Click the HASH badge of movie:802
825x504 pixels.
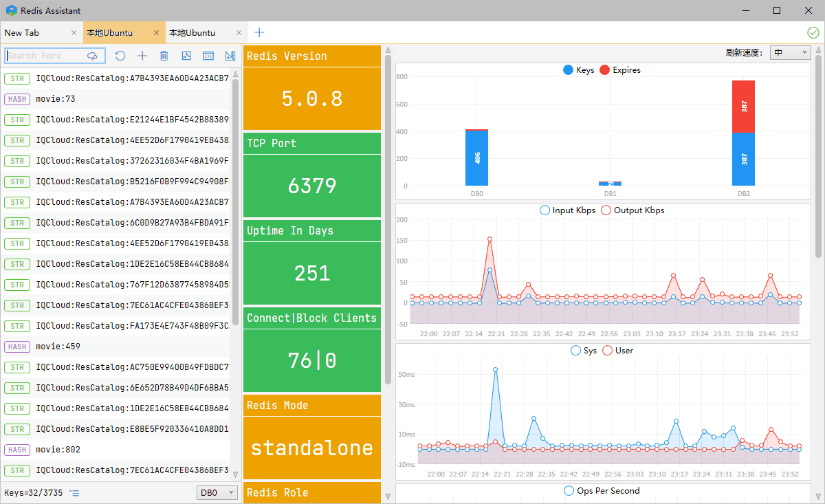[17, 450]
